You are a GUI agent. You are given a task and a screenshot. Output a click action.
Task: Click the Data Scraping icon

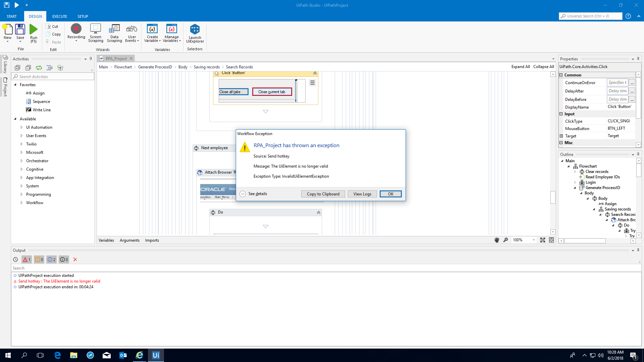pyautogui.click(x=114, y=29)
